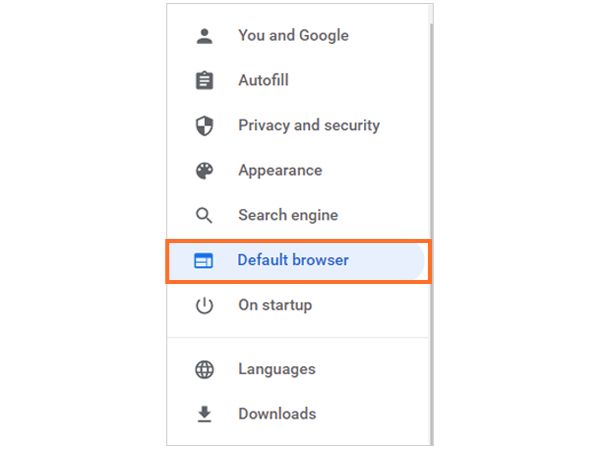The image size is (600, 450).
Task: Navigate to the Languages section
Action: (x=276, y=370)
